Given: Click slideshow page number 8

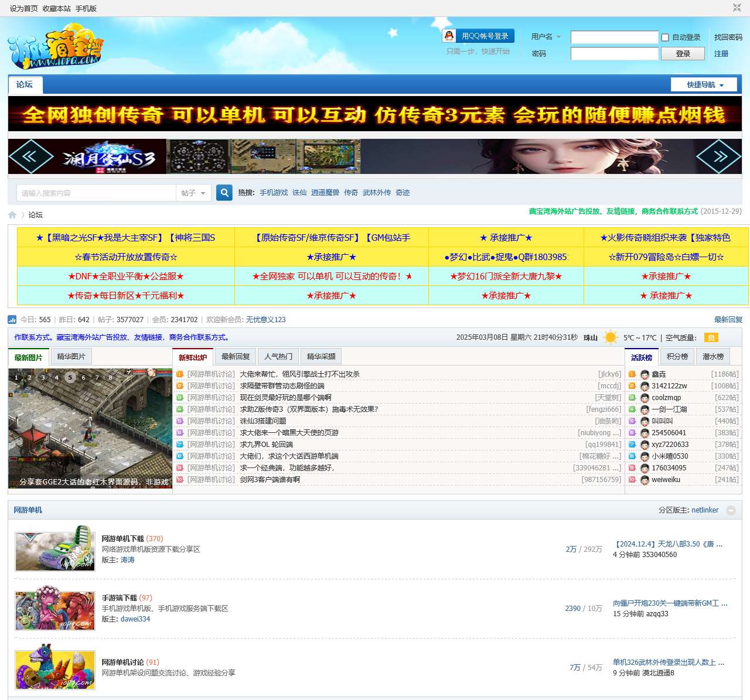Looking at the screenshot, I should tap(110, 377).
